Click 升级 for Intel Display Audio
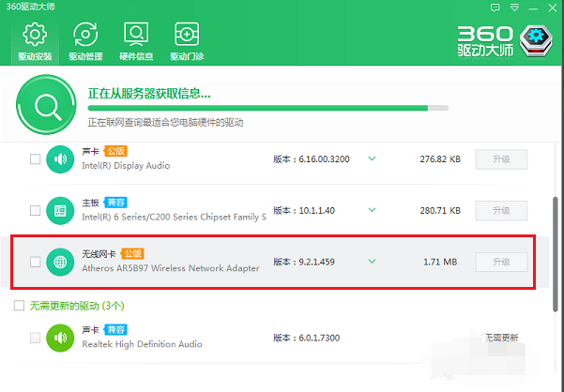Image resolution: width=564 pixels, height=392 pixels. (x=501, y=159)
